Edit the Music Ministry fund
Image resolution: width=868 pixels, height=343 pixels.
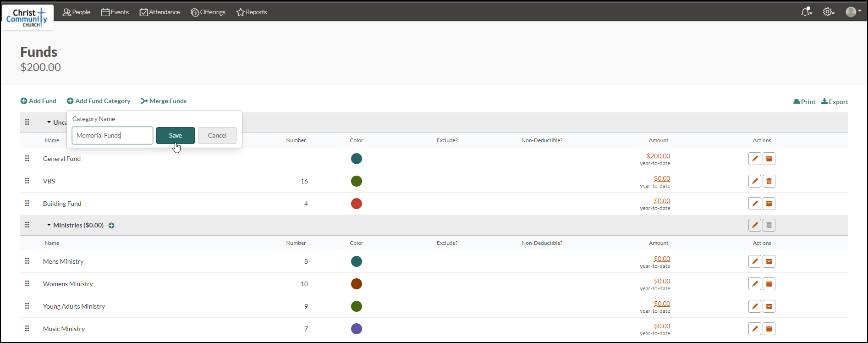755,329
